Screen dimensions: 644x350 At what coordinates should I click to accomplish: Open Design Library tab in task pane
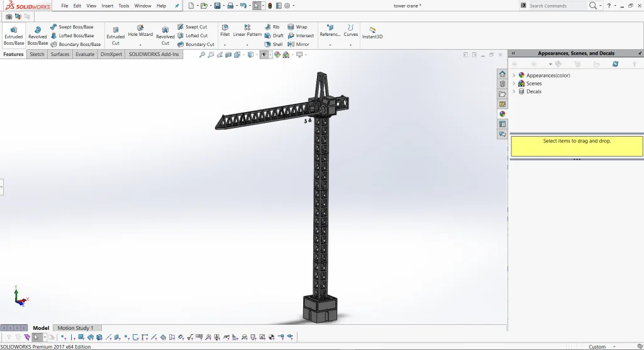tap(502, 84)
